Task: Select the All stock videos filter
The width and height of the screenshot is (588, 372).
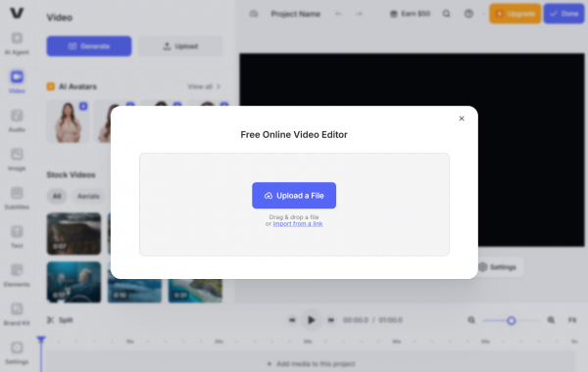Action: (57, 196)
